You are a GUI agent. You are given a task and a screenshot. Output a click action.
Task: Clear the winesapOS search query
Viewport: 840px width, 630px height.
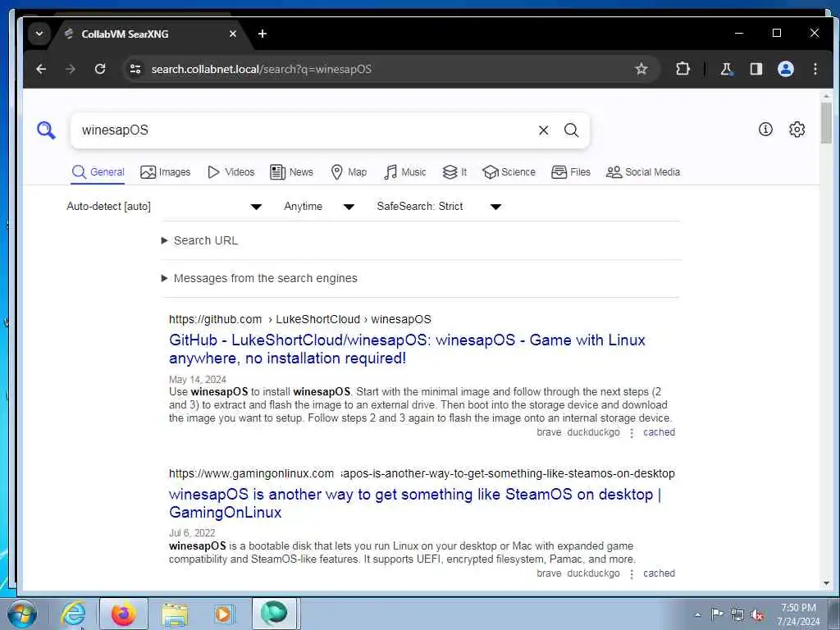(543, 130)
